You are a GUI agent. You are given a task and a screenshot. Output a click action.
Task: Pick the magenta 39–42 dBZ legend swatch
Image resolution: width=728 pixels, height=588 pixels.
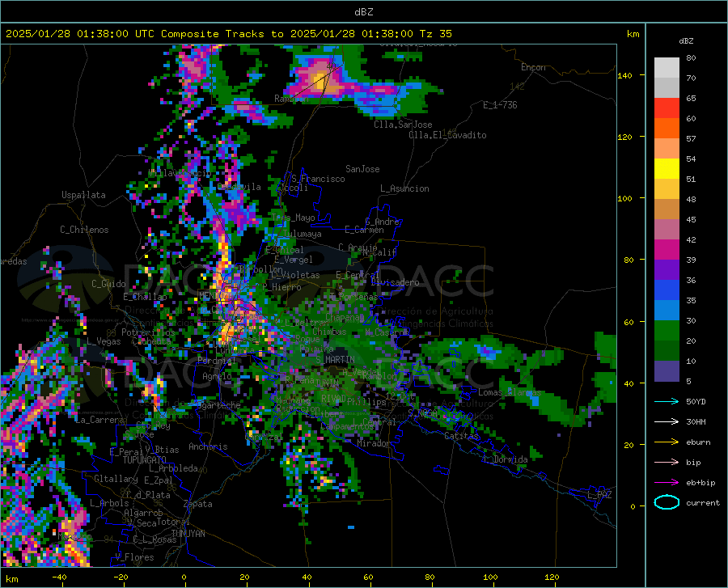tap(667, 249)
